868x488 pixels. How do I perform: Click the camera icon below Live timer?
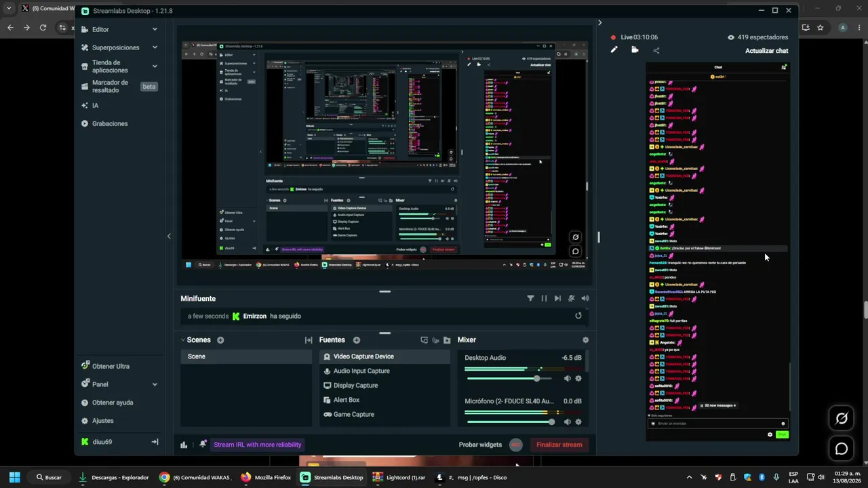pos(635,49)
